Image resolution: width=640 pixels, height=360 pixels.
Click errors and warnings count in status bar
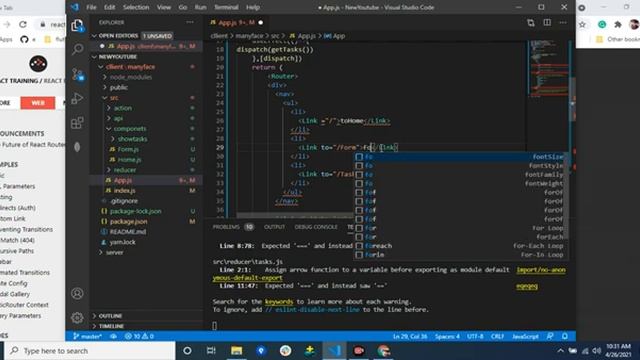pyautogui.click(x=139, y=336)
